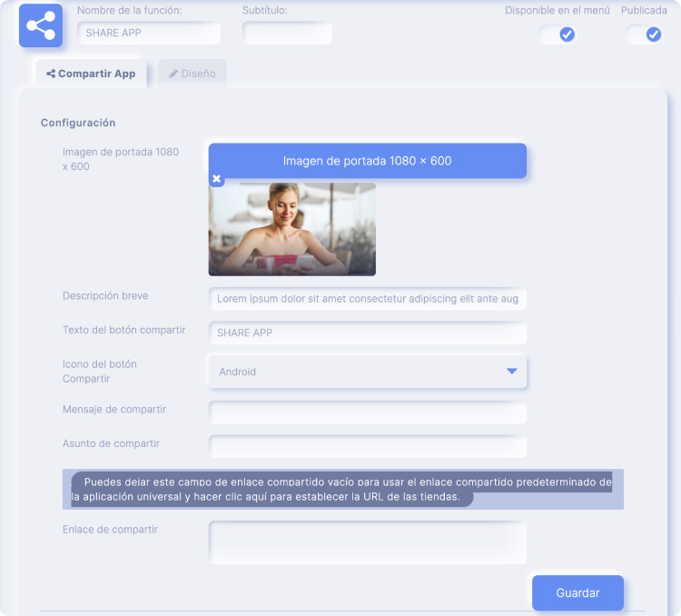Toggle the Disponible en el menú switch
Viewport: 681px width, 616px height.
point(558,35)
